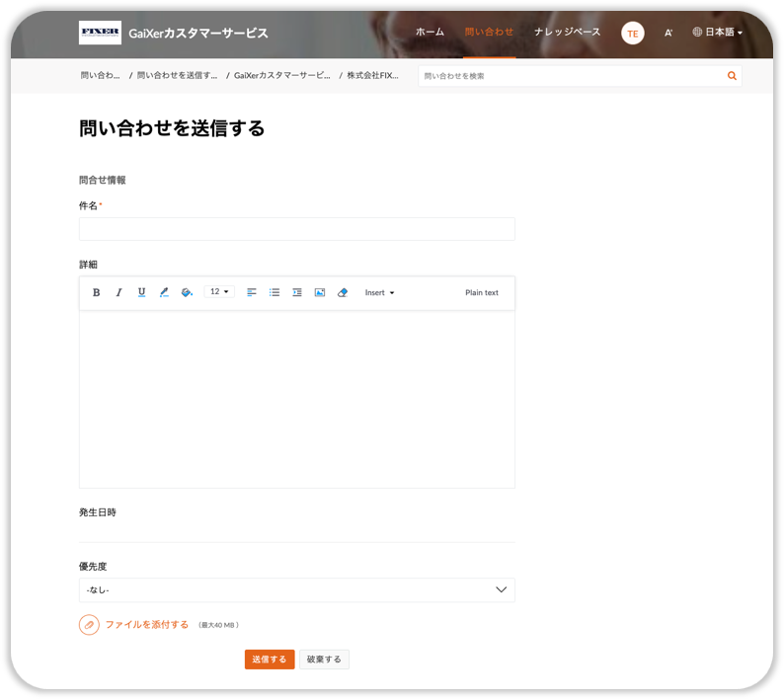
Task: Open the 優先度 priority dropdown
Action: click(x=296, y=589)
